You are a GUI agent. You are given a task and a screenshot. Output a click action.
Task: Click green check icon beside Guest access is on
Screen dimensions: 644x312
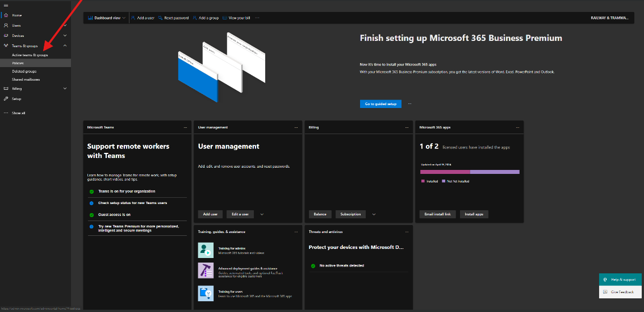91,215
